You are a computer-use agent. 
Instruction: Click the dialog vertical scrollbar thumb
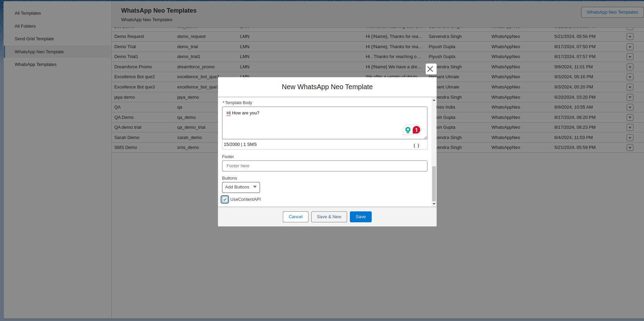(434, 184)
